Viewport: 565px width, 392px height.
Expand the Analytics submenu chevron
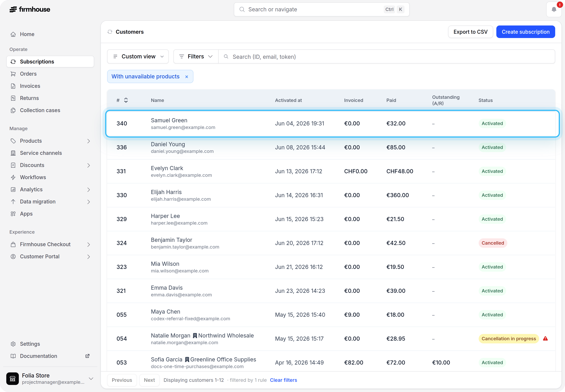[88, 190]
